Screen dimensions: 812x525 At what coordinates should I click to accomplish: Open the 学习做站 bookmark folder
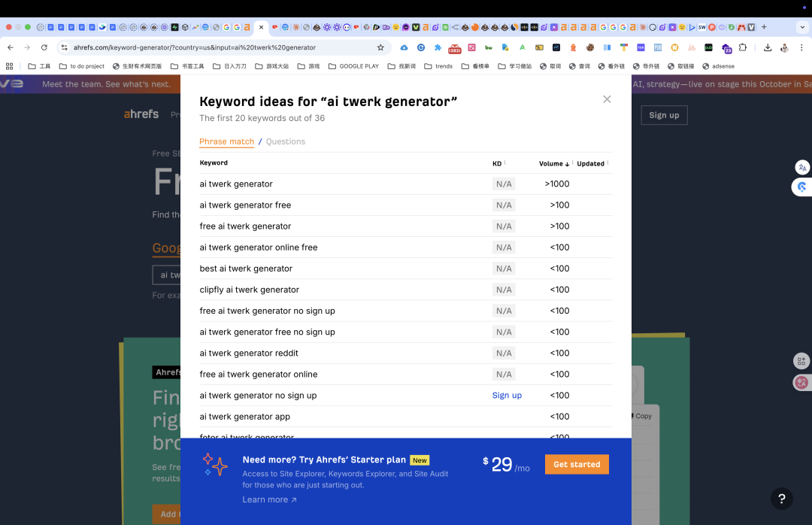pos(515,66)
